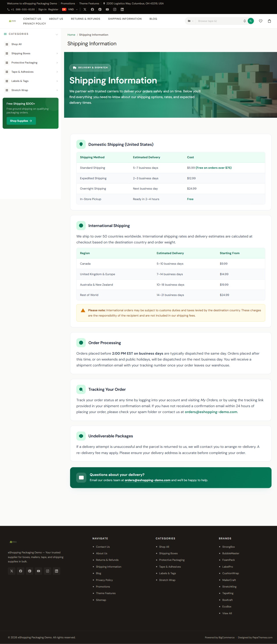Open the Pinterest icon in top bar

coord(100,9)
